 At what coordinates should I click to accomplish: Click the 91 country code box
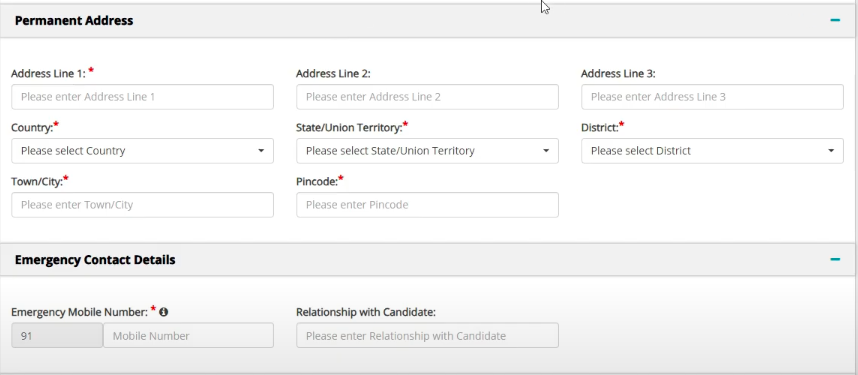[57, 336]
